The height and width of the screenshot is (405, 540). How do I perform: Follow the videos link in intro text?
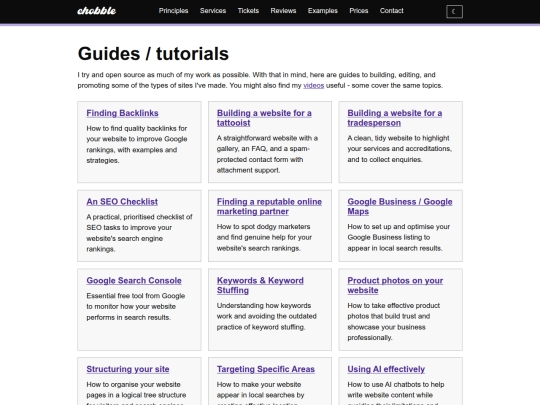click(x=313, y=85)
